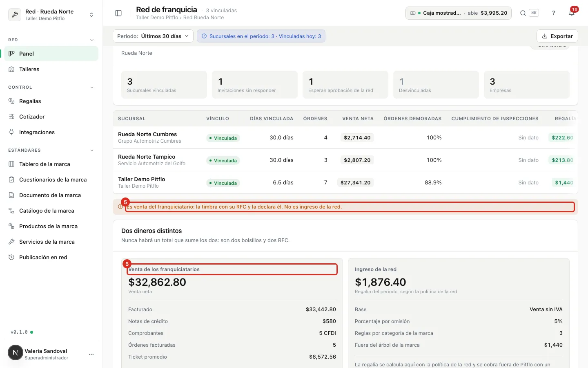Open the search magnifier icon
This screenshot has height=368, width=588.
tap(523, 13)
